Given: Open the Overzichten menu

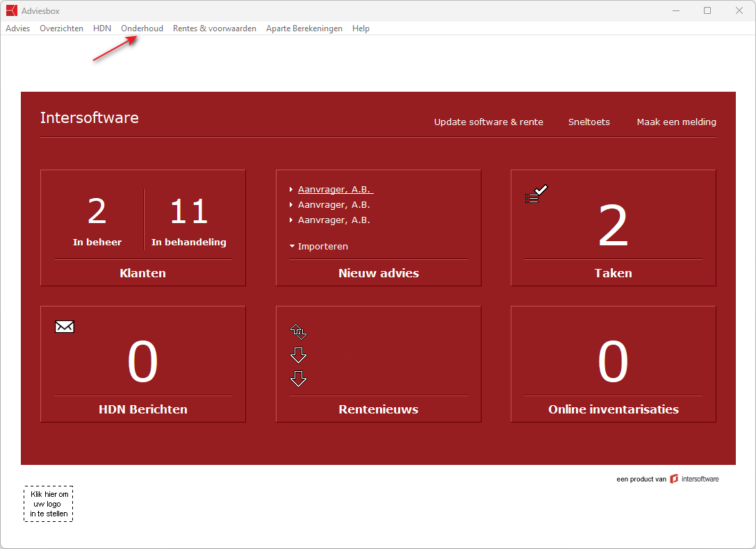Looking at the screenshot, I should [x=61, y=28].
